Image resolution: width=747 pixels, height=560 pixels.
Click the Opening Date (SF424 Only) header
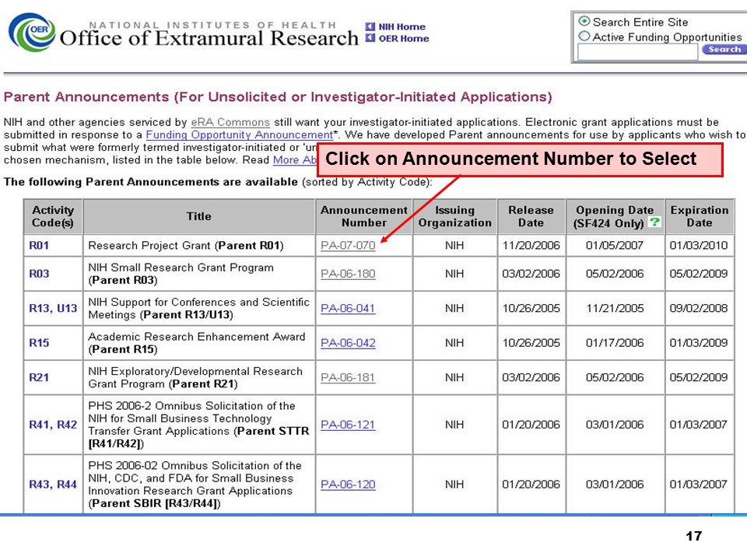(615, 216)
